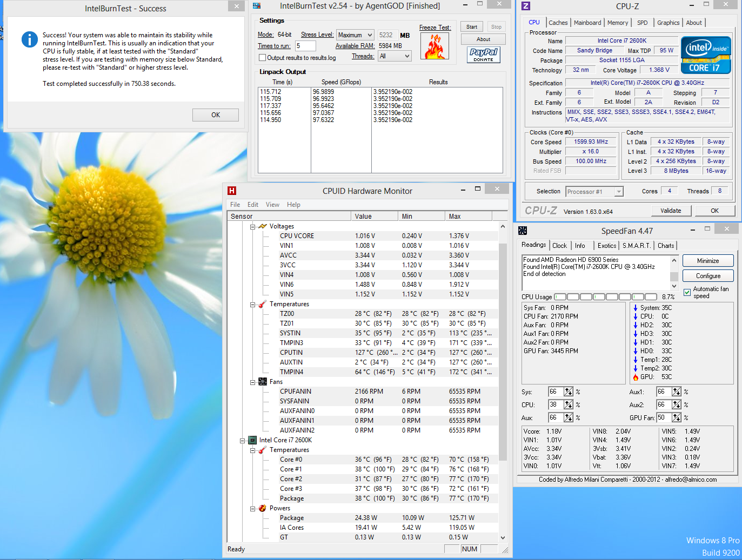Image resolution: width=742 pixels, height=560 pixels.
Task: Open the Threads dropdown
Action: (395, 56)
